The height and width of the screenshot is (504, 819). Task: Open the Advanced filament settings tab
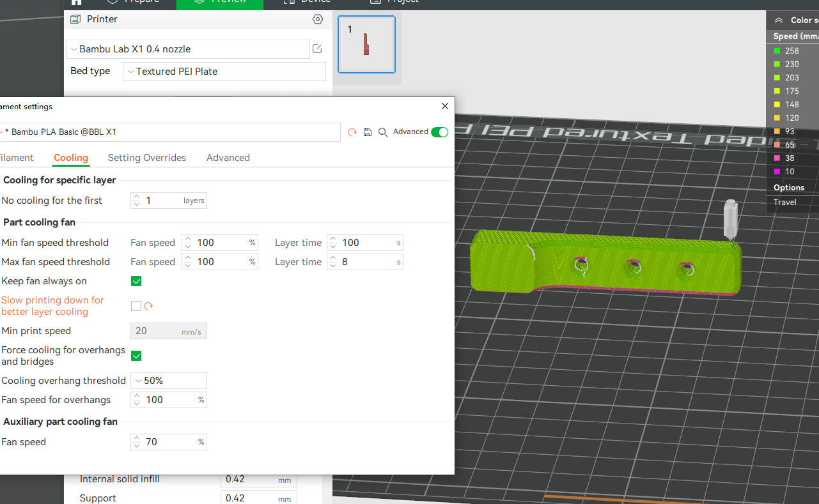tap(228, 157)
